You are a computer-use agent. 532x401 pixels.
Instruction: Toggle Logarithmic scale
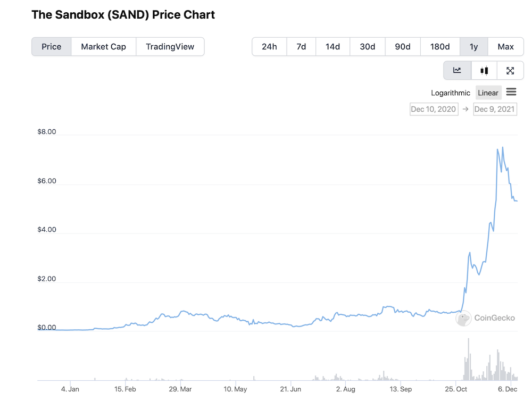coord(450,93)
